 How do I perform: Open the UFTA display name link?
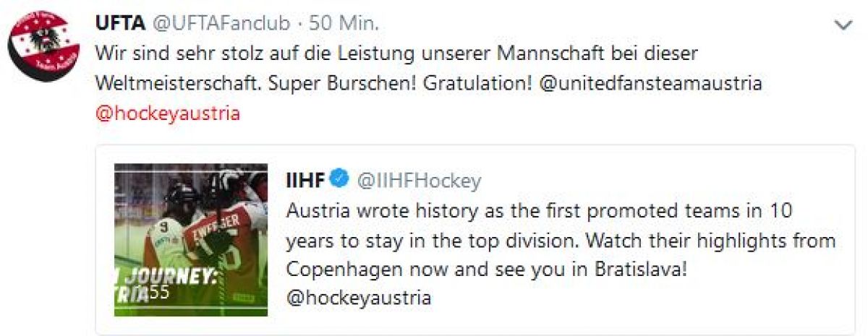coord(119,24)
